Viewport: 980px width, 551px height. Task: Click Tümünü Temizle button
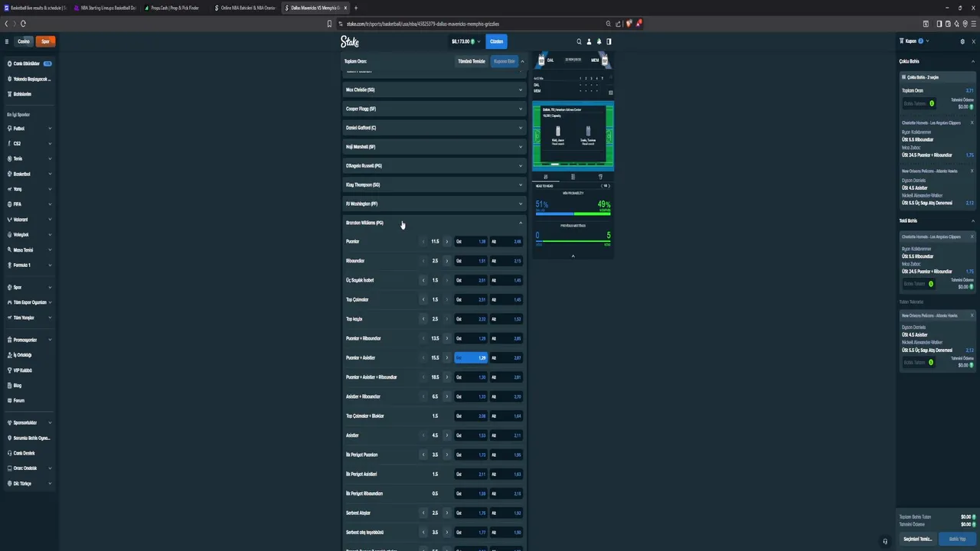pos(472,61)
